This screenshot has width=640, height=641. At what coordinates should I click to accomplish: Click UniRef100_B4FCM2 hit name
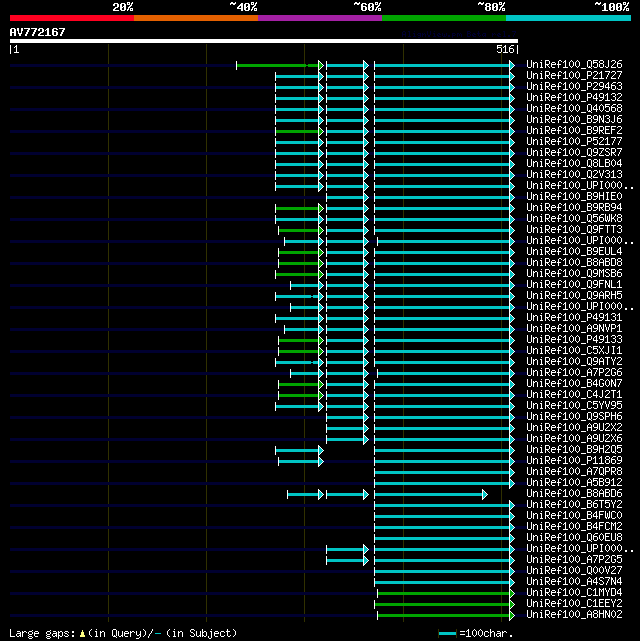574,527
